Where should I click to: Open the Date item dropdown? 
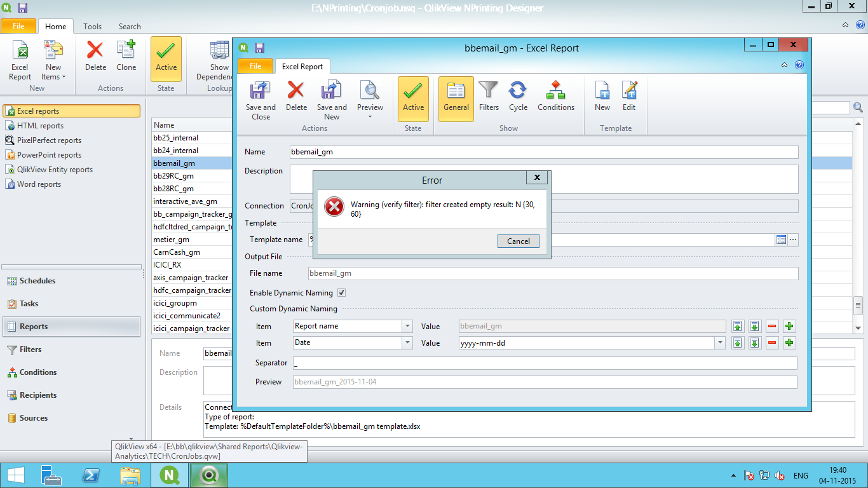click(407, 343)
